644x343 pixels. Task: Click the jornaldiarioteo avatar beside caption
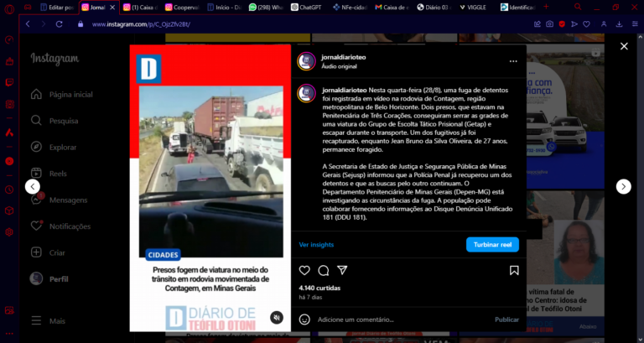(306, 94)
